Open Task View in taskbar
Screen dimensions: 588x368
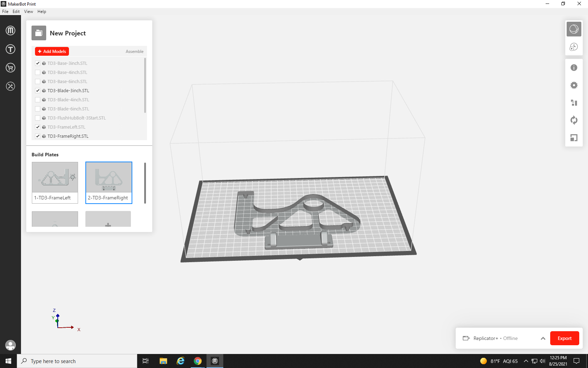(146, 361)
